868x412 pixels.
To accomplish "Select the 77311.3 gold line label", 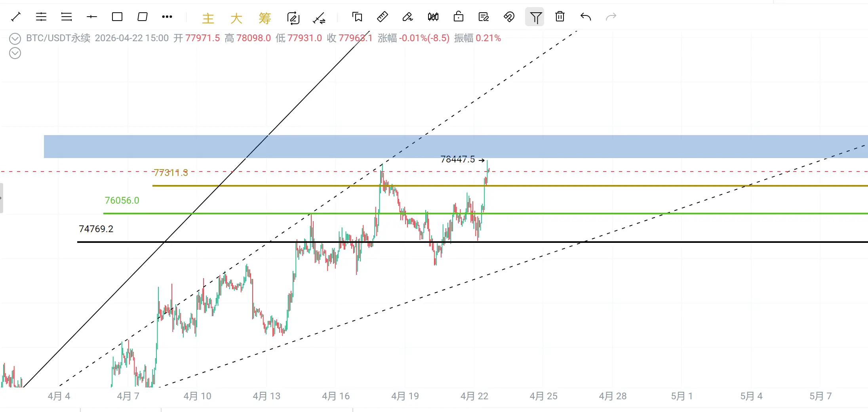I will [171, 173].
